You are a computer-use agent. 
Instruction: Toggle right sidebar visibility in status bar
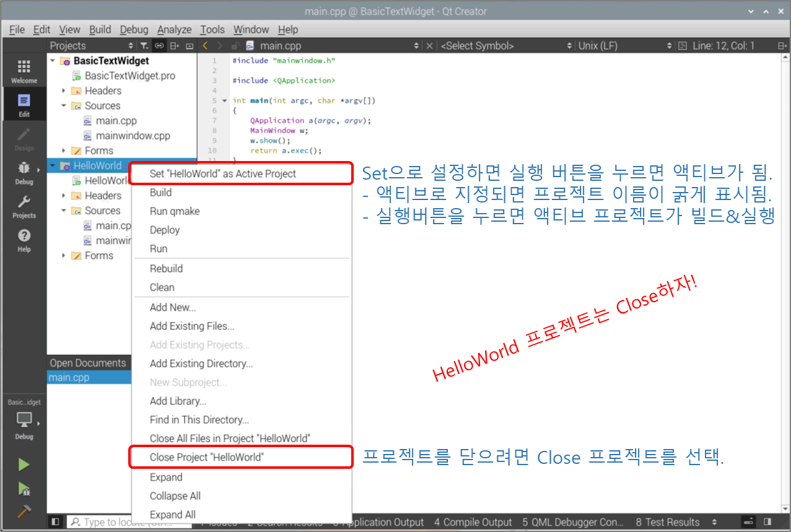click(x=767, y=522)
